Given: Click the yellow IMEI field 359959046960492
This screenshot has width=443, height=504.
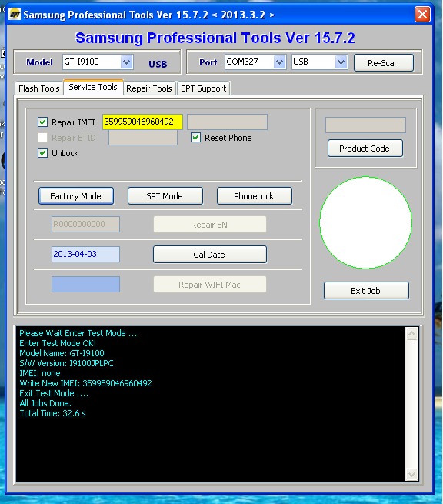Looking at the screenshot, I should [142, 122].
